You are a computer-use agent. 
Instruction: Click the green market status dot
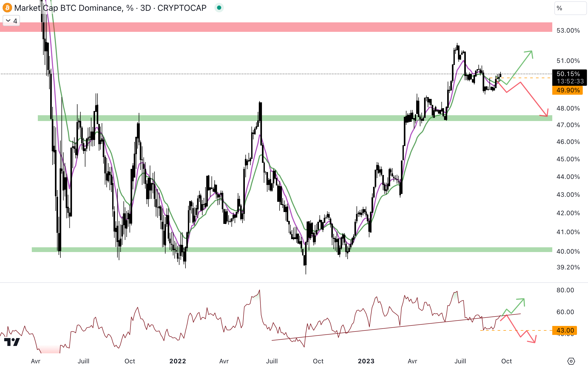tap(219, 8)
